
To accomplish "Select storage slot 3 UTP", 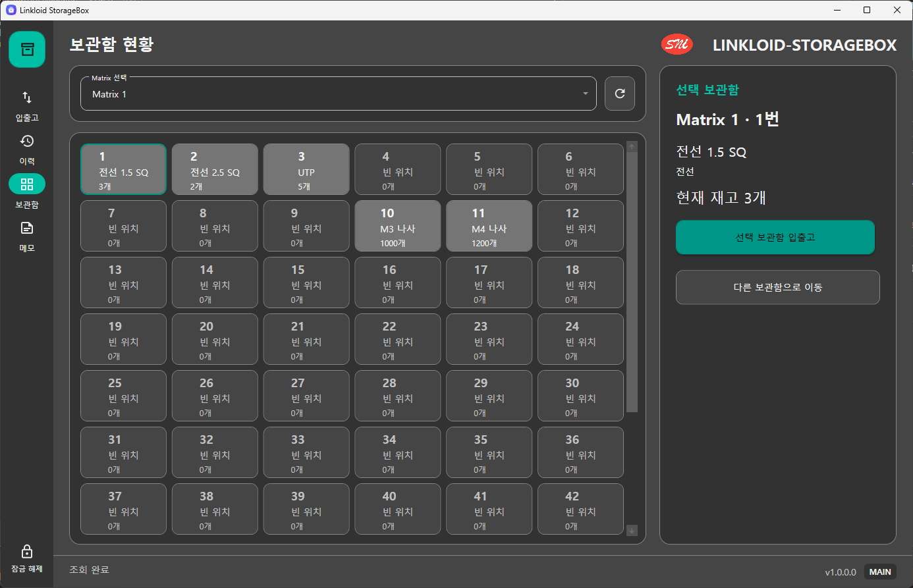I will pos(306,169).
